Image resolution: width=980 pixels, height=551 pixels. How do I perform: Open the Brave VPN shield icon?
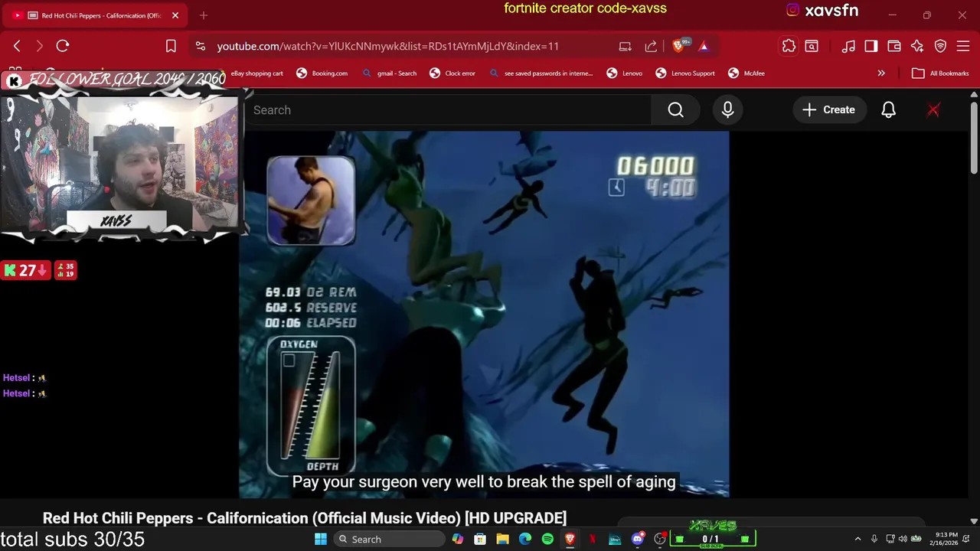click(x=940, y=46)
